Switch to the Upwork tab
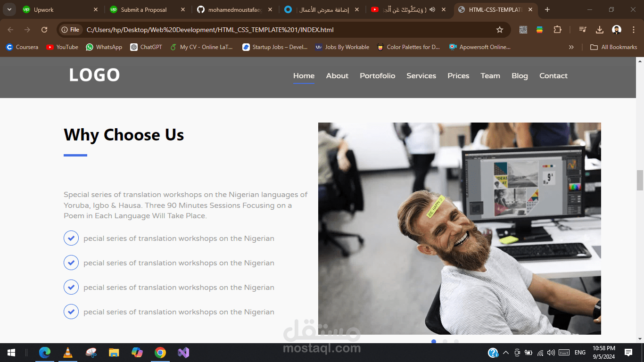 point(60,9)
